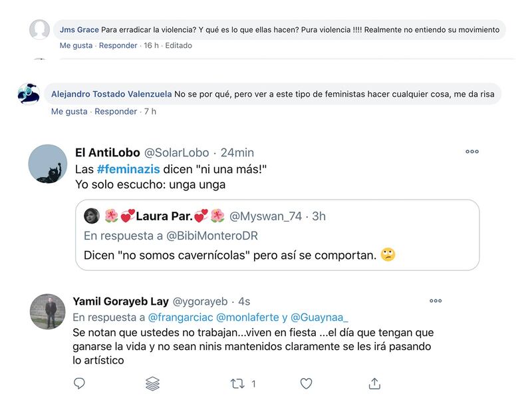The image size is (532, 414).
Task: Click Laura Par.'s small avatar in quoted tweet
Action: click(92, 216)
